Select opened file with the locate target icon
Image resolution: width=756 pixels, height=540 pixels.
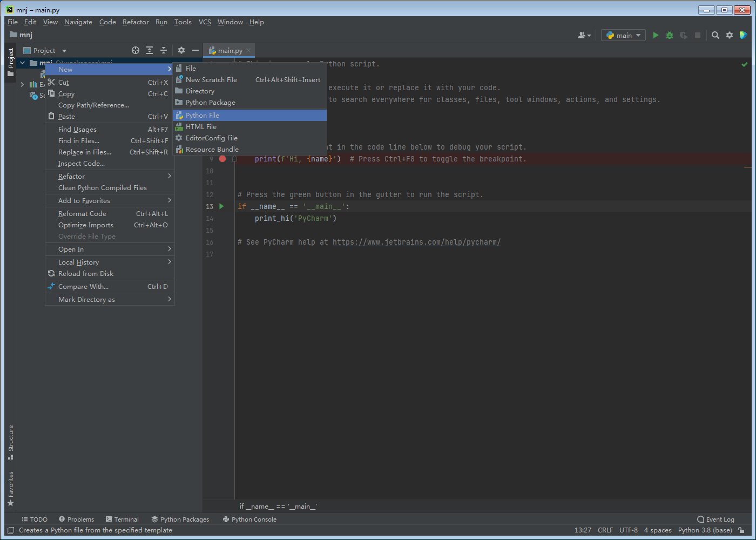(x=136, y=50)
